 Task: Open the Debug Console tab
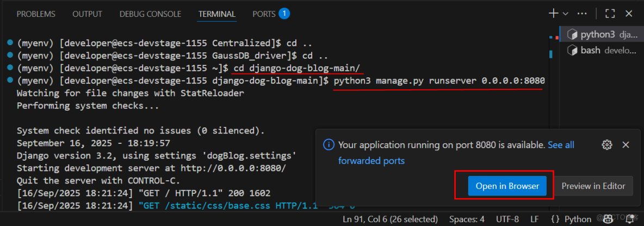pos(151,14)
